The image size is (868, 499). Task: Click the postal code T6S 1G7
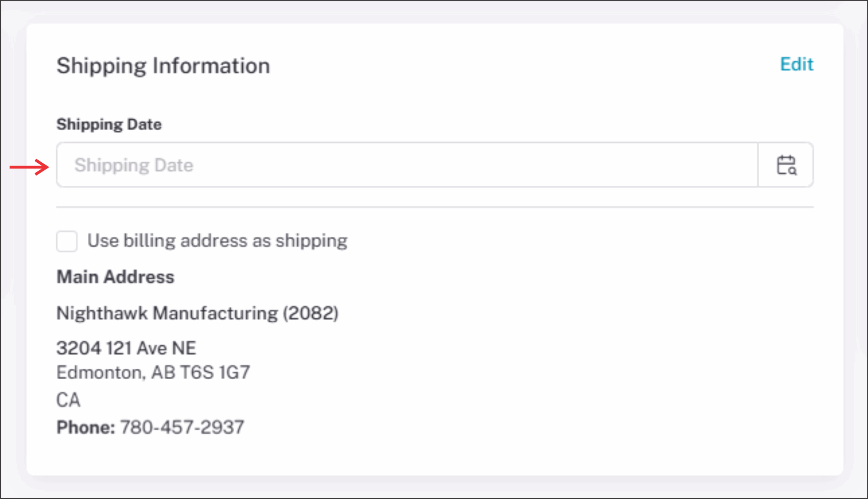[x=215, y=372]
